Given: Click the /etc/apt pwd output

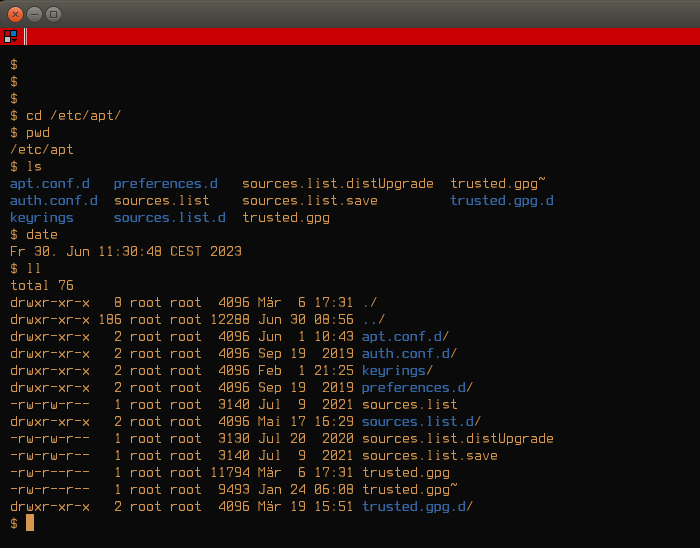Looking at the screenshot, I should click(x=42, y=149).
